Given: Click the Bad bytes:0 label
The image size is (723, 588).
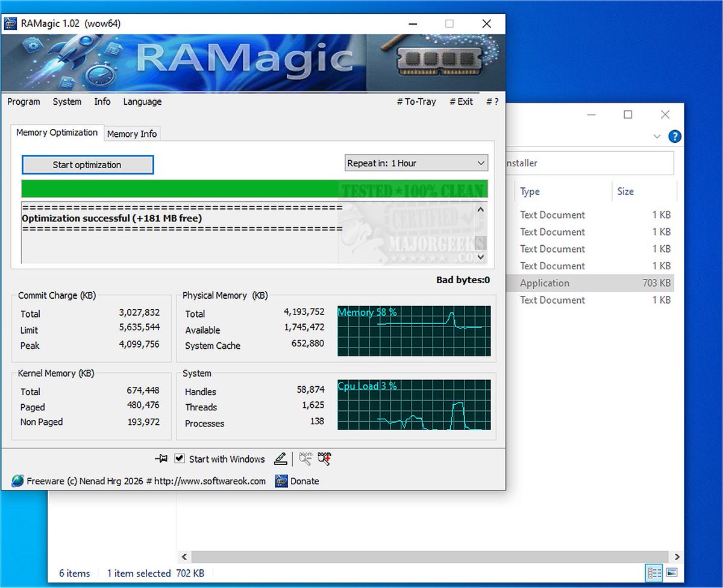Looking at the screenshot, I should coord(463,280).
